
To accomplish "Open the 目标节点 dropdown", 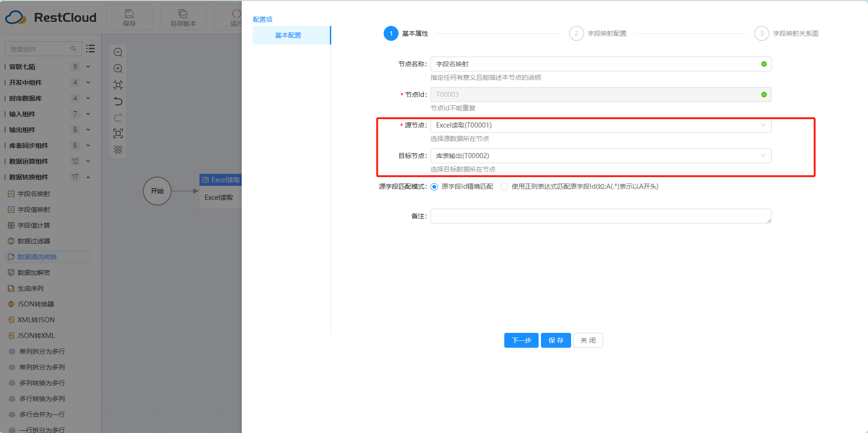I will point(601,156).
